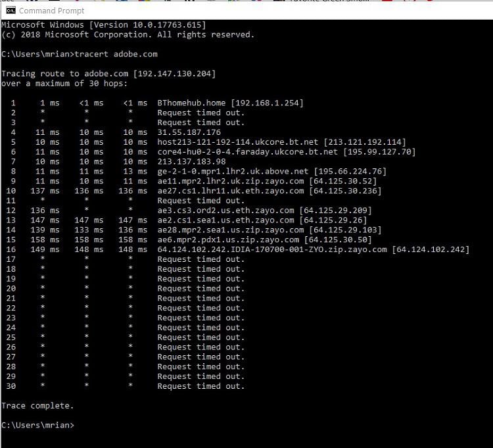Click the hop 30 'Request timed out' row
This screenshot has height=448, width=493.
click(125, 386)
